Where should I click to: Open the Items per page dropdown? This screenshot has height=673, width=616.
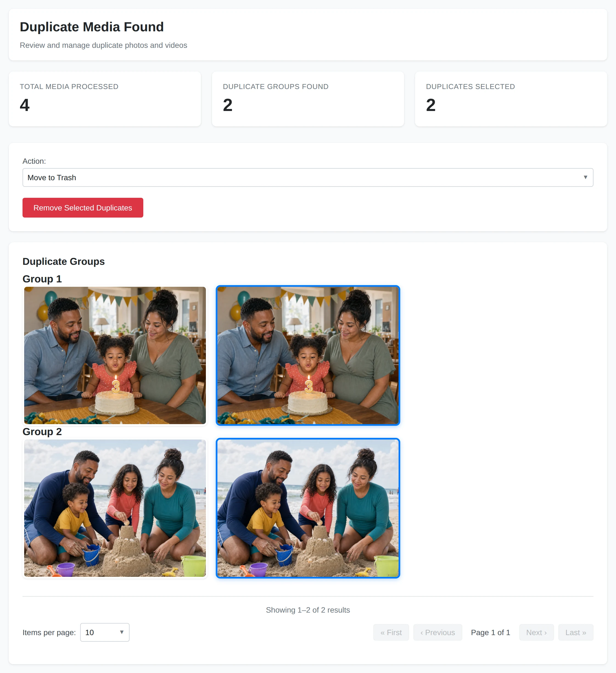105,632
